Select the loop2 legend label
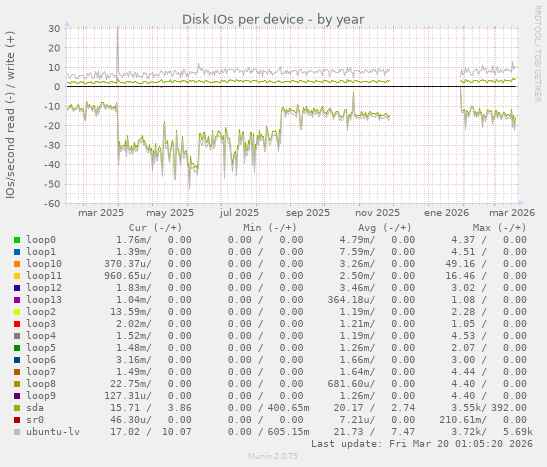The width and height of the screenshot is (547, 467). pyautogui.click(x=41, y=312)
